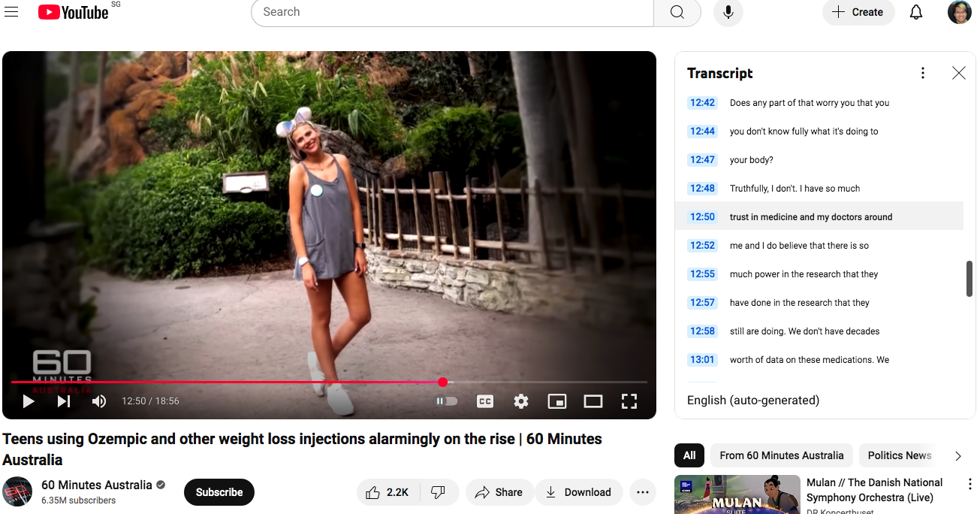Open video settings gear
This screenshot has width=980, height=514.
click(x=521, y=401)
